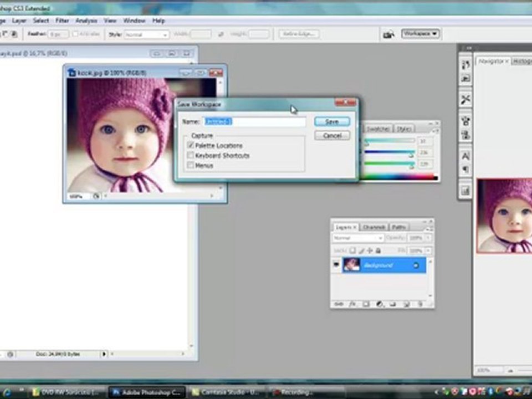This screenshot has height=399, width=532.
Task: Click the layer style fx icon
Action: coord(352,304)
